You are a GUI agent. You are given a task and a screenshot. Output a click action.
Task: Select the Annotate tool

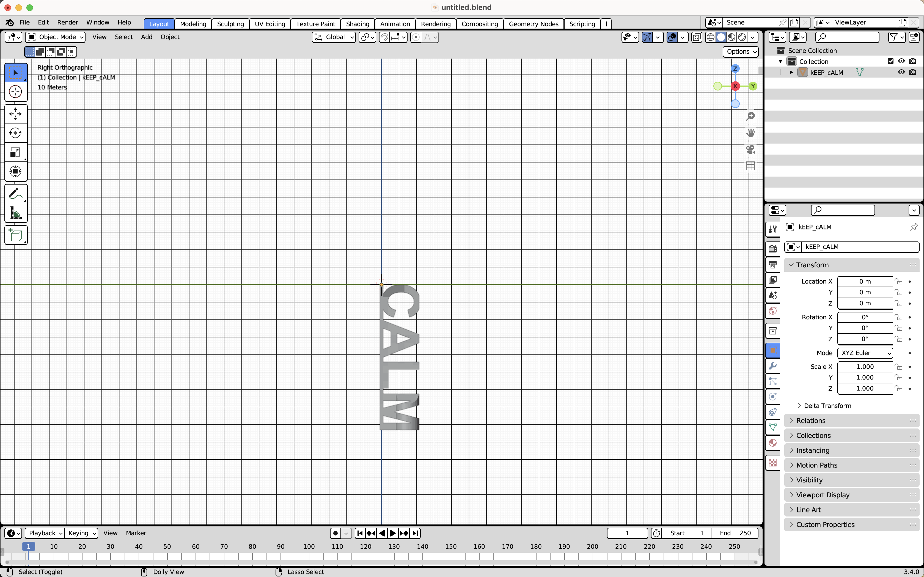(x=16, y=194)
